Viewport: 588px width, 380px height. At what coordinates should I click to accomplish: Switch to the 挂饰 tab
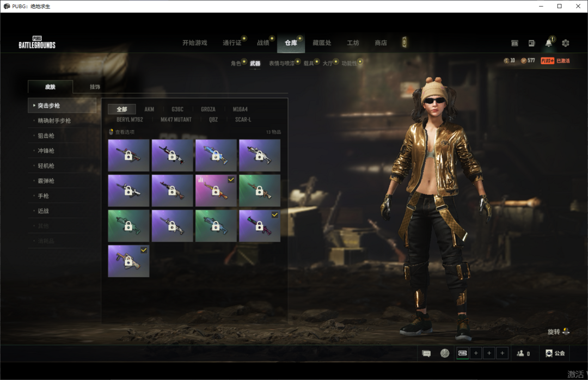pyautogui.click(x=95, y=87)
